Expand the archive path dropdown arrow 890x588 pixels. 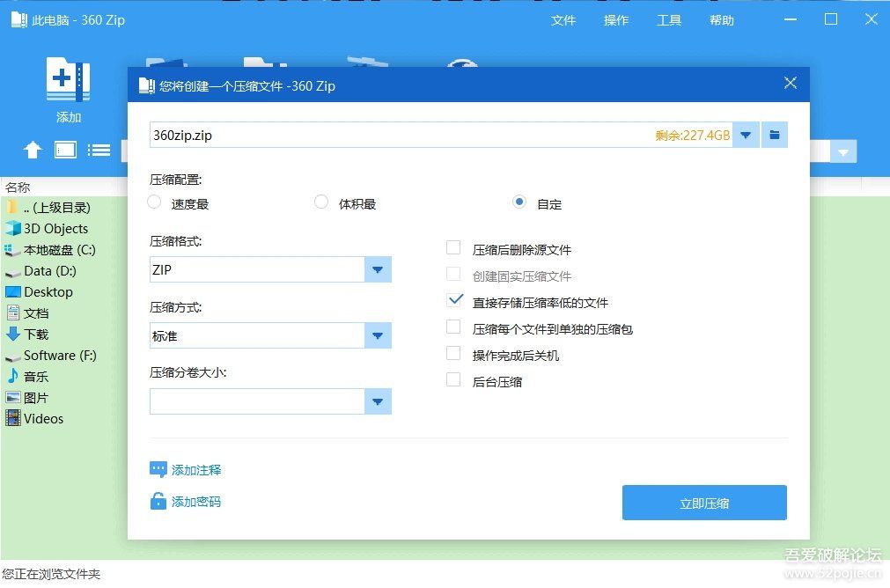pyautogui.click(x=746, y=135)
